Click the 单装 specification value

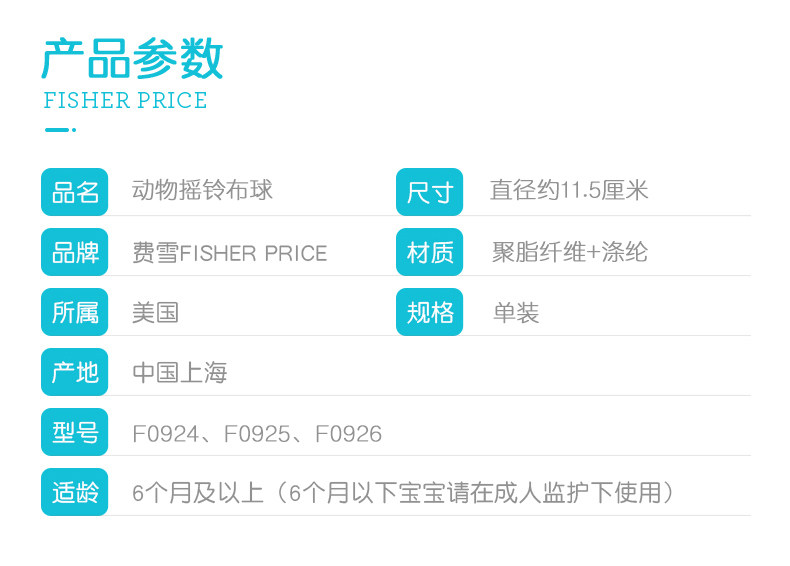[516, 313]
